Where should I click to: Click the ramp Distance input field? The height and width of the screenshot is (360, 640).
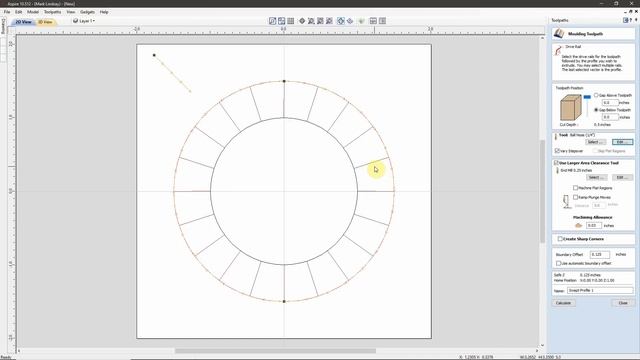(x=598, y=205)
